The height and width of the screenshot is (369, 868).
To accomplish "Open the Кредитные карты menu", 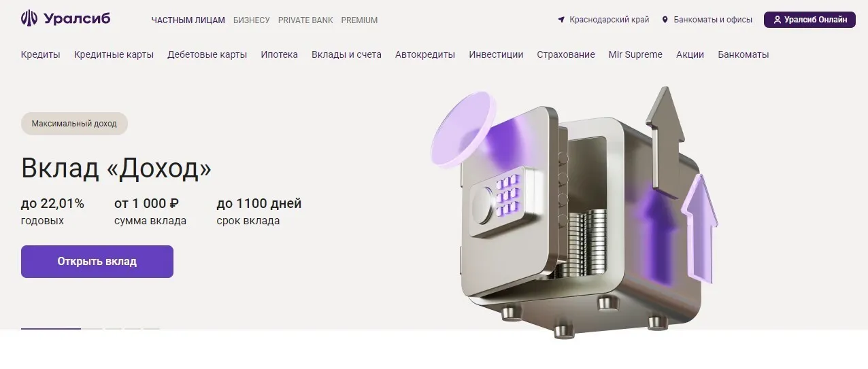I will pyautogui.click(x=114, y=54).
